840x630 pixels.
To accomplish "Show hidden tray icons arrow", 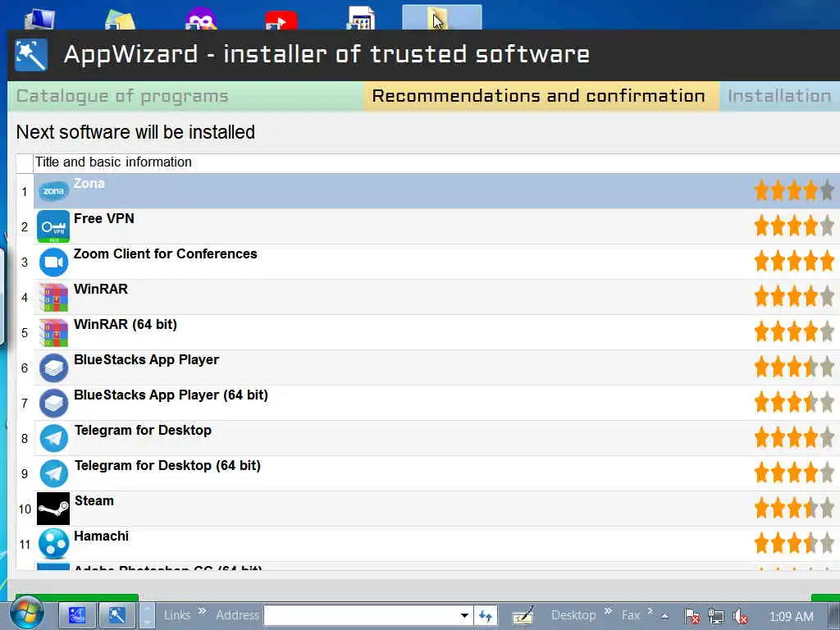I will (664, 616).
